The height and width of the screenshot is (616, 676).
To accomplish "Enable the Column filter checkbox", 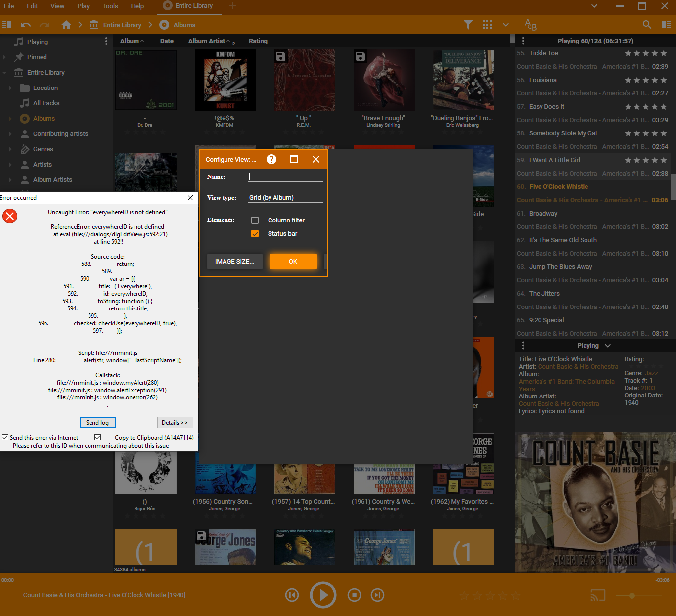I will (x=255, y=220).
